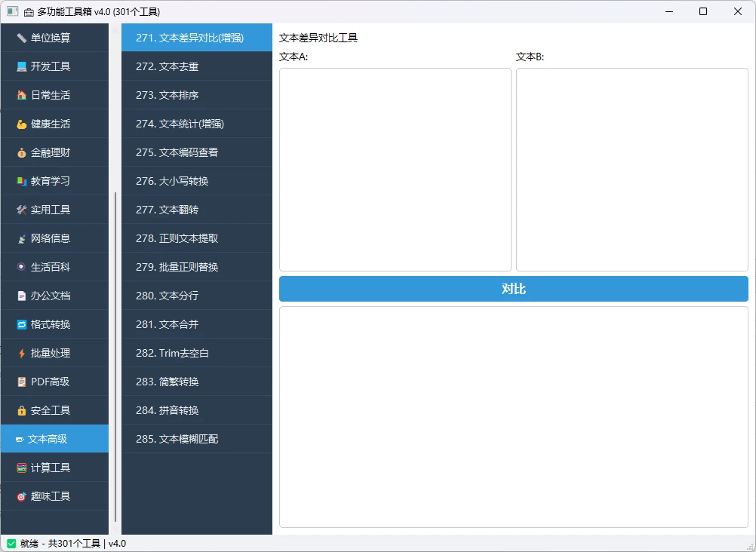Switch to the 健康生活 category
Image resolution: width=756 pixels, height=552 pixels.
pyautogui.click(x=54, y=124)
